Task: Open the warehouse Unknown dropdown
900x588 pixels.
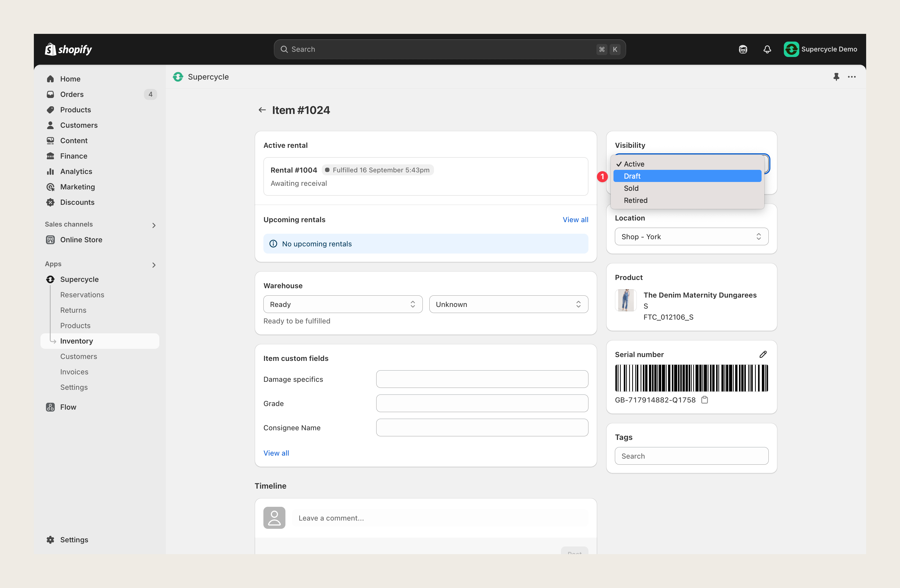Action: [x=508, y=304]
